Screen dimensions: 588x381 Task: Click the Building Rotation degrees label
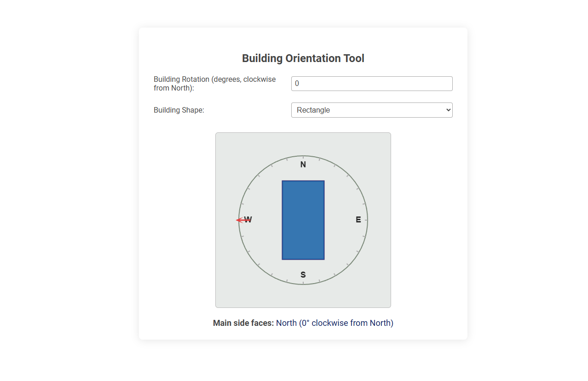pyautogui.click(x=214, y=83)
